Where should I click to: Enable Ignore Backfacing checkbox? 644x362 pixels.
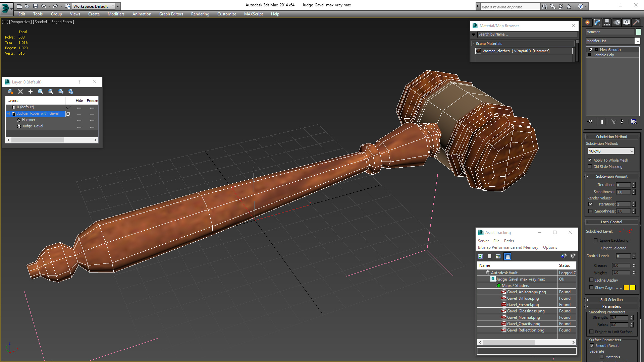(596, 240)
